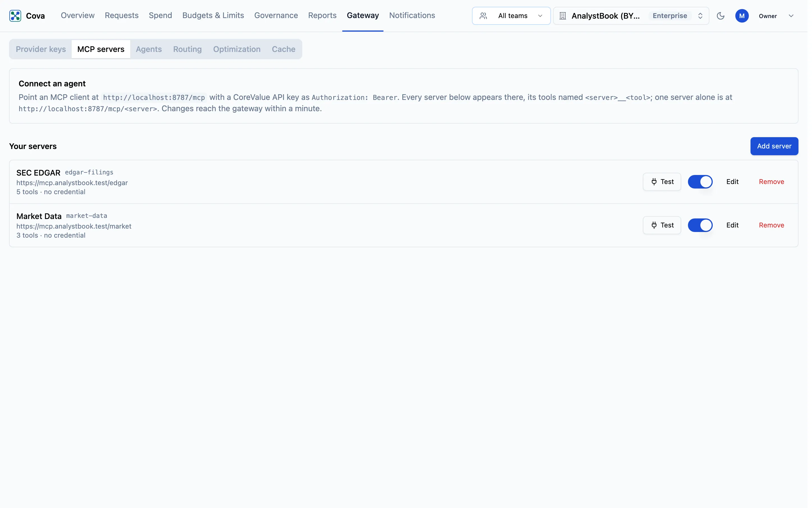Viewport: 812px width, 508px height.
Task: Open the Requests page
Action: [122, 16]
